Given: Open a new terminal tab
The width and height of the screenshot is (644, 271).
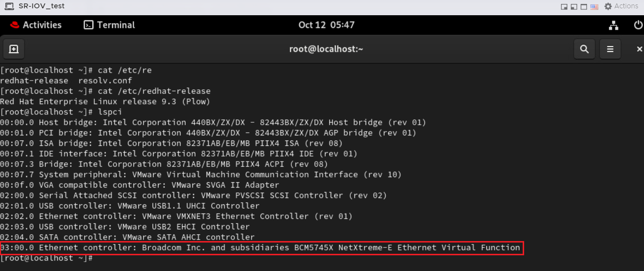Looking at the screenshot, I should click(14, 49).
